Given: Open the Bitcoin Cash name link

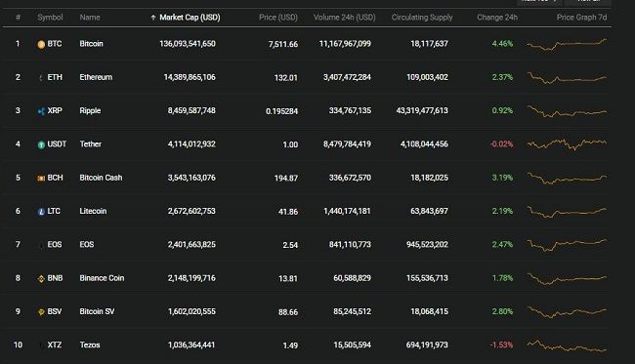Looking at the screenshot, I should (101, 178).
